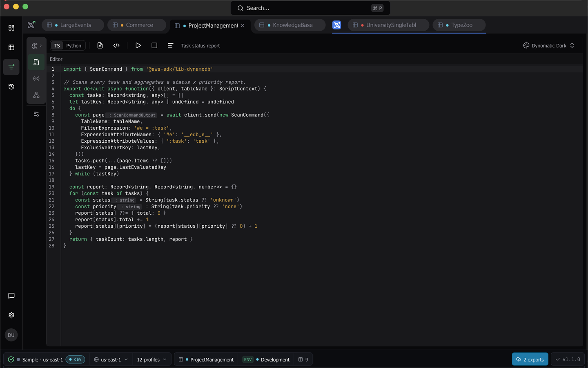
Task: Click the Editor panel label
Action: (56, 59)
